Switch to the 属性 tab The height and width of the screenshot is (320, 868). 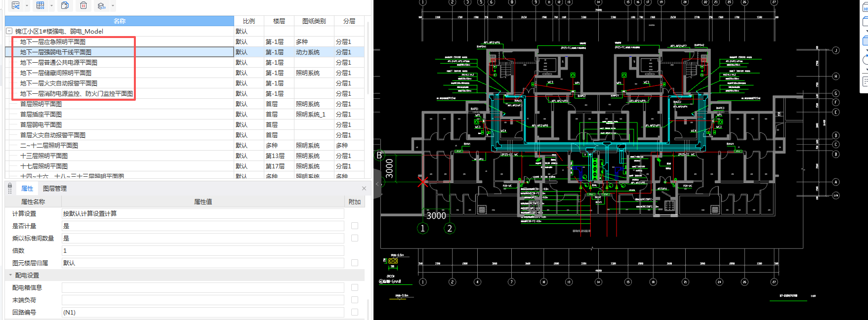point(27,189)
